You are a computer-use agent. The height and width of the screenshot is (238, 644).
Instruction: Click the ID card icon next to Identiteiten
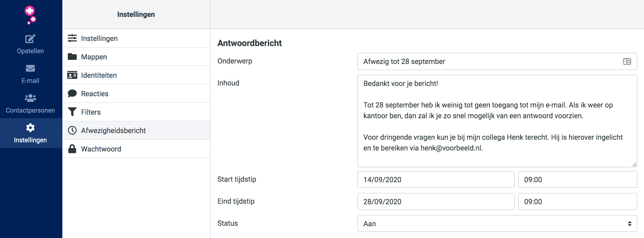(72, 75)
